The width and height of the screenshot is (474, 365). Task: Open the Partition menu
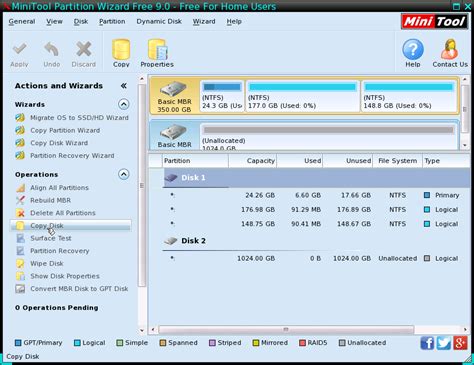(112, 22)
